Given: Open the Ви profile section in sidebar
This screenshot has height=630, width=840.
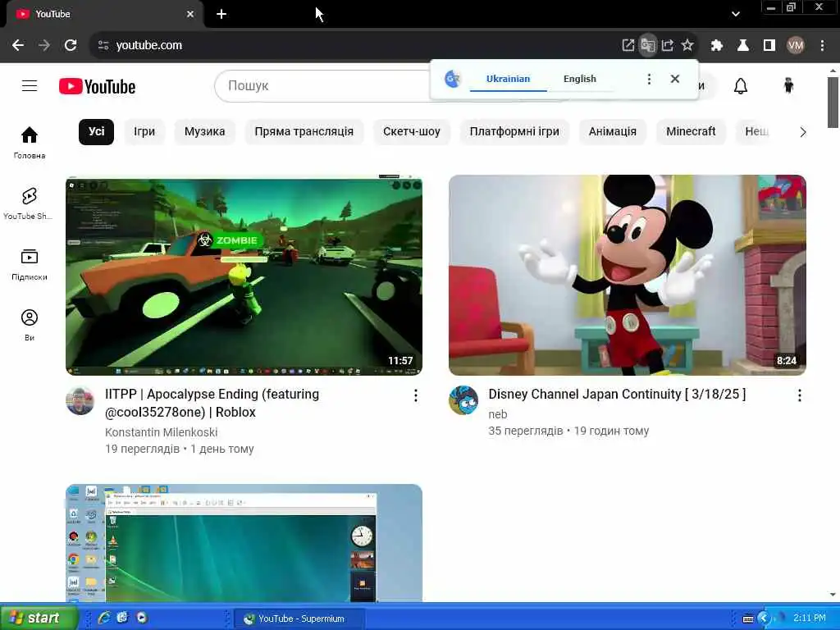Looking at the screenshot, I should [x=30, y=325].
